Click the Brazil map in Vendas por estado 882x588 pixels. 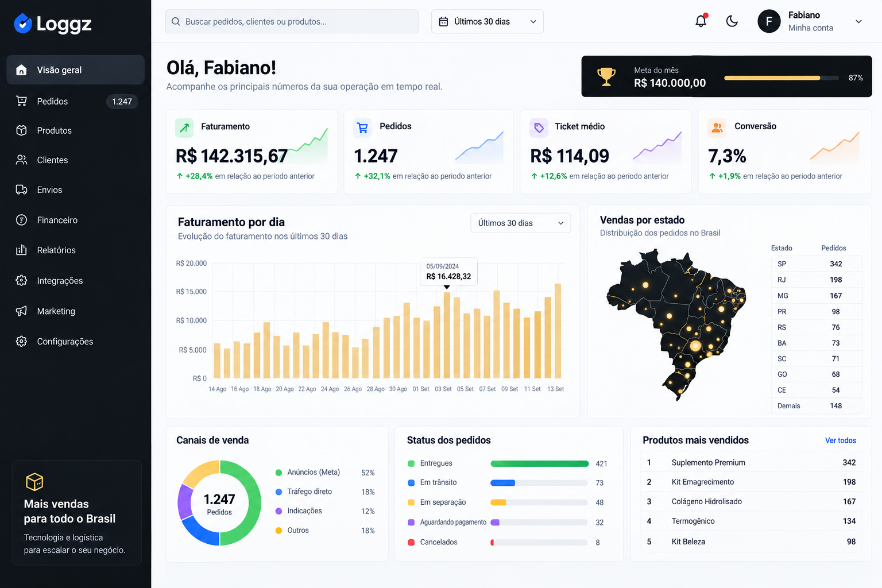[676, 324]
